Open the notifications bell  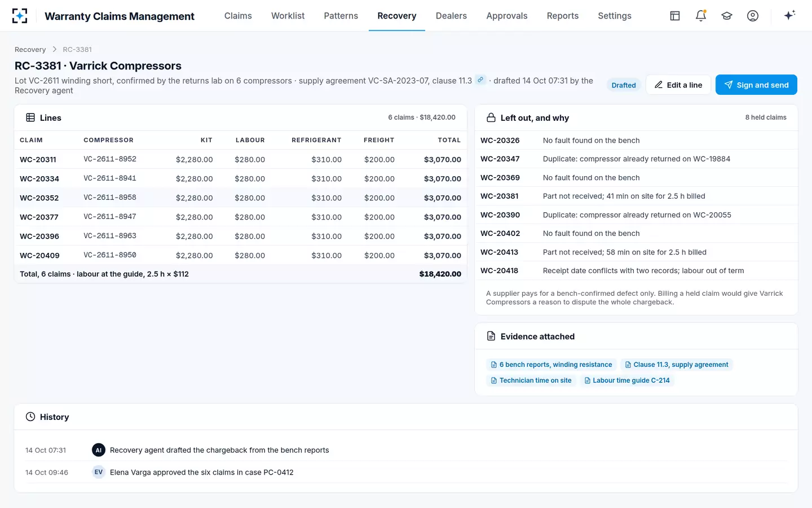coord(701,16)
